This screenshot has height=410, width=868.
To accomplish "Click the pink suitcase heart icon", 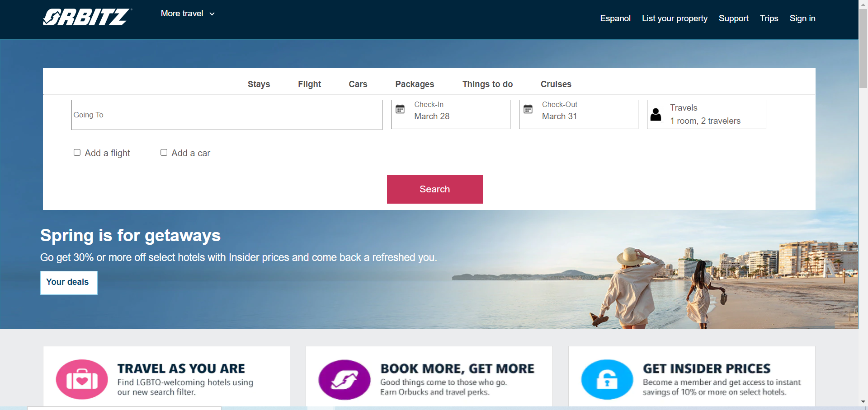I will click(82, 379).
